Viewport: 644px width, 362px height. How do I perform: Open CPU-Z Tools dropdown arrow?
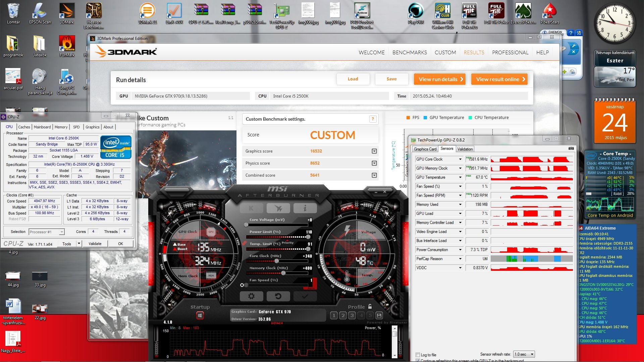click(x=79, y=244)
